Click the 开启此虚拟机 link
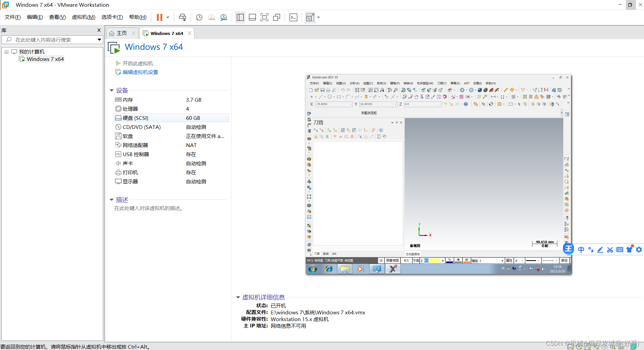Image resolution: width=644 pixels, height=350 pixels. tap(138, 63)
